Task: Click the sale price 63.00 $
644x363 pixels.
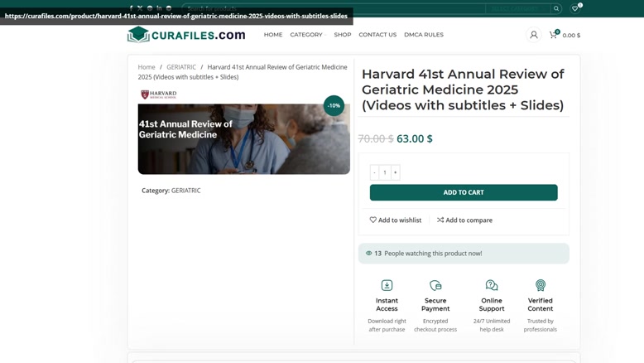Action: point(415,138)
